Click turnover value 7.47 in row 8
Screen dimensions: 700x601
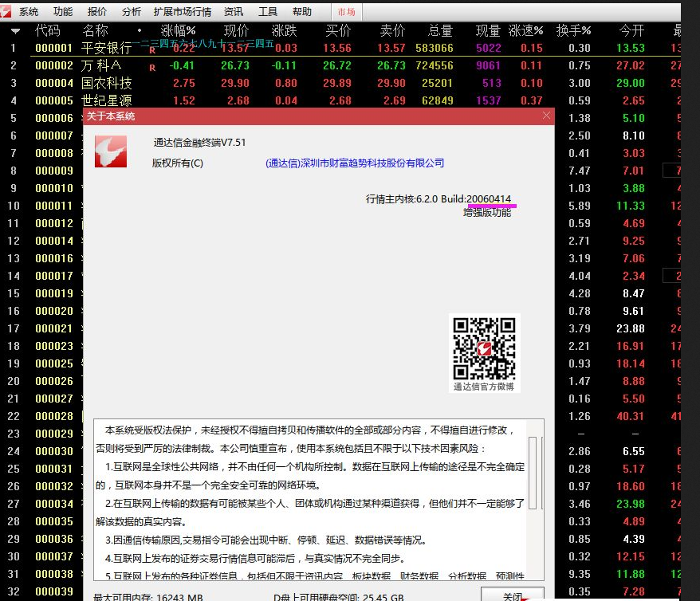(580, 171)
